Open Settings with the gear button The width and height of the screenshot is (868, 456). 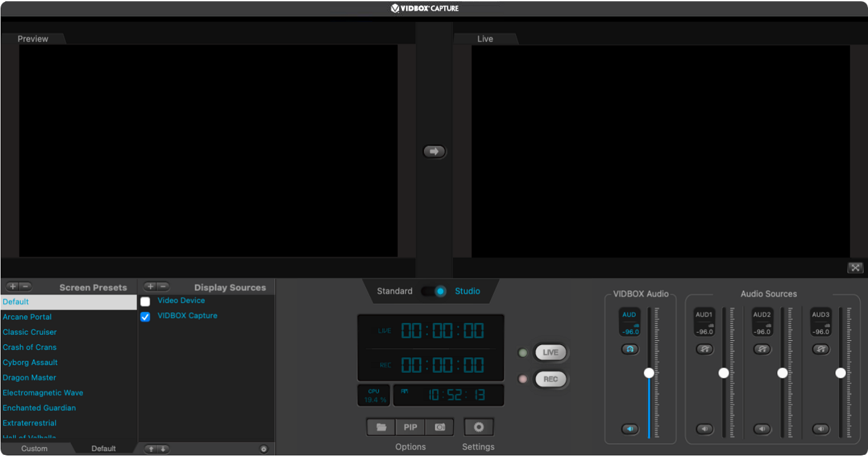[x=479, y=427]
